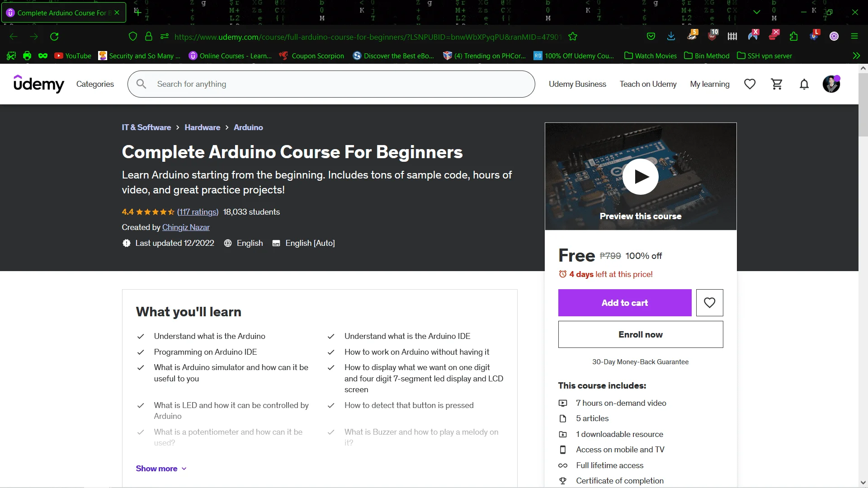Select 'Last updated 12/2022' text
Viewport: 868px width, 488px height.
[175, 243]
